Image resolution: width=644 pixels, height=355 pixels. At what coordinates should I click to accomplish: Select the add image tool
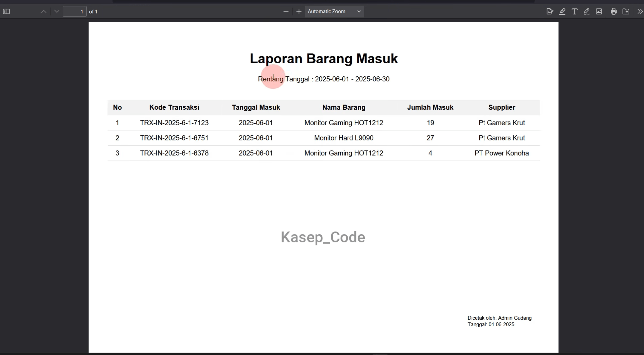[x=599, y=12]
